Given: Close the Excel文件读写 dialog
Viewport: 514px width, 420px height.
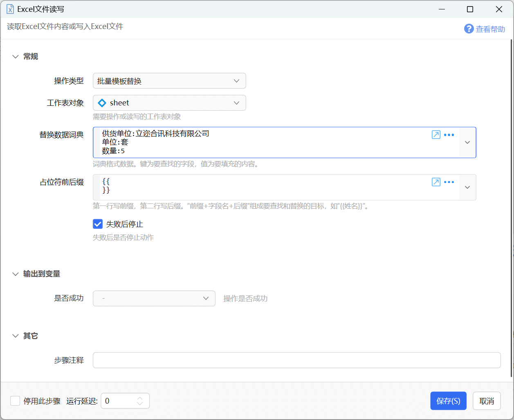Looking at the screenshot, I should tap(499, 9).
